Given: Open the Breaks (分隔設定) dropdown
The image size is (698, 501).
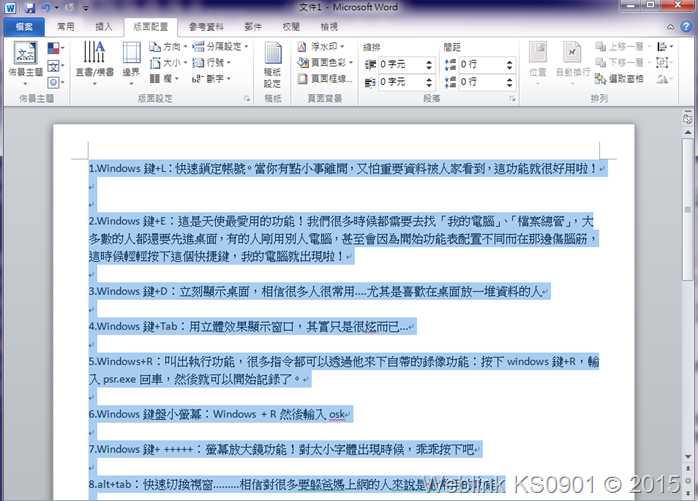Looking at the screenshot, I should [x=220, y=47].
